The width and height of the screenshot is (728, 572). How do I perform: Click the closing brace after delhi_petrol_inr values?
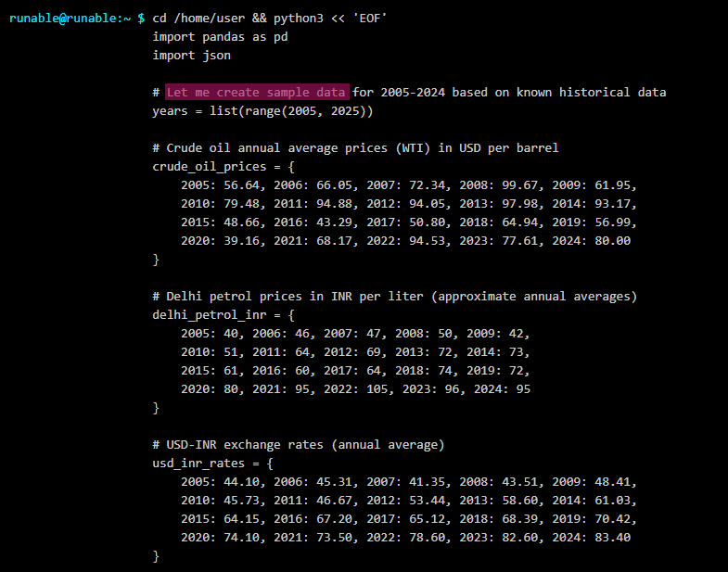156,408
